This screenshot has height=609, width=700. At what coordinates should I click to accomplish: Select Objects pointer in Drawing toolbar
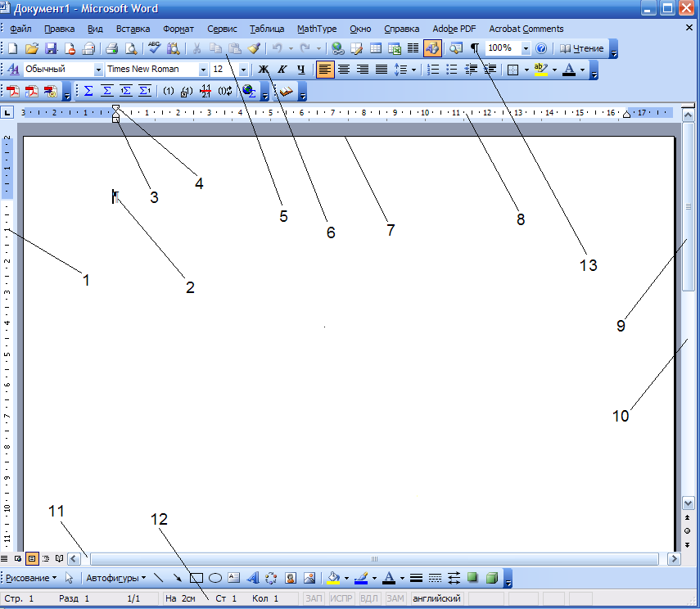(x=69, y=578)
